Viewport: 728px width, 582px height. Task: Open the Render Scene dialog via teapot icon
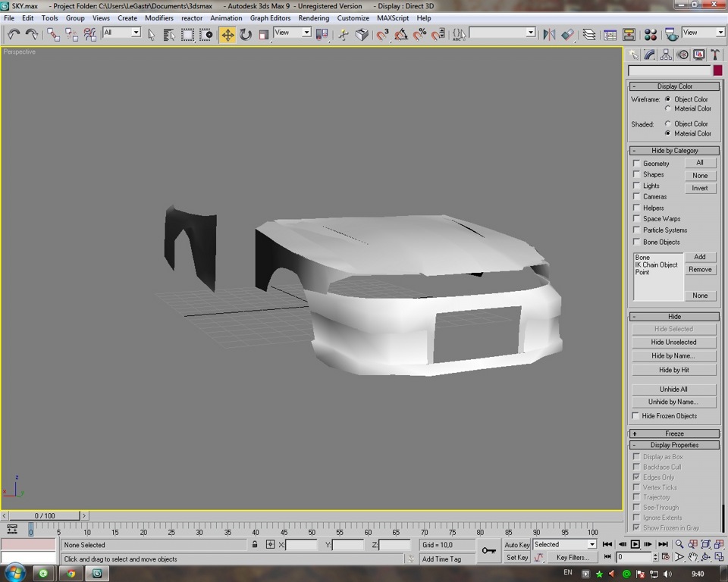pos(670,34)
